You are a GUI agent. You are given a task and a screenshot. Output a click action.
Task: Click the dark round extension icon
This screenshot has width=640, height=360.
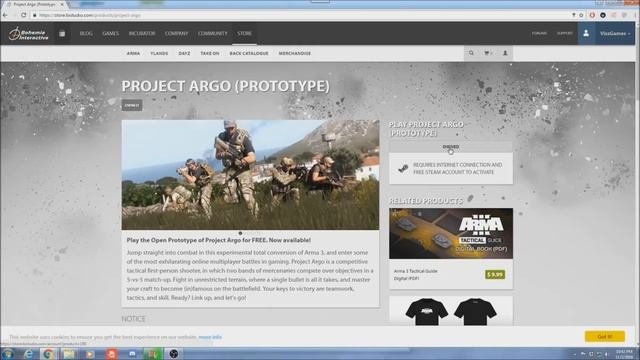tap(603, 15)
